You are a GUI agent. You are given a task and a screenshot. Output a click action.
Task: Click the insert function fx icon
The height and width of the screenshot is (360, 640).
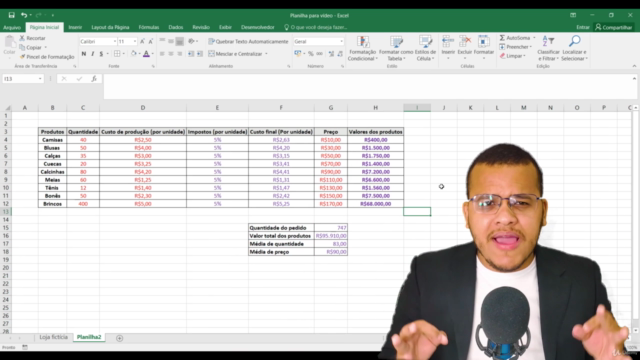pyautogui.click(x=94, y=78)
